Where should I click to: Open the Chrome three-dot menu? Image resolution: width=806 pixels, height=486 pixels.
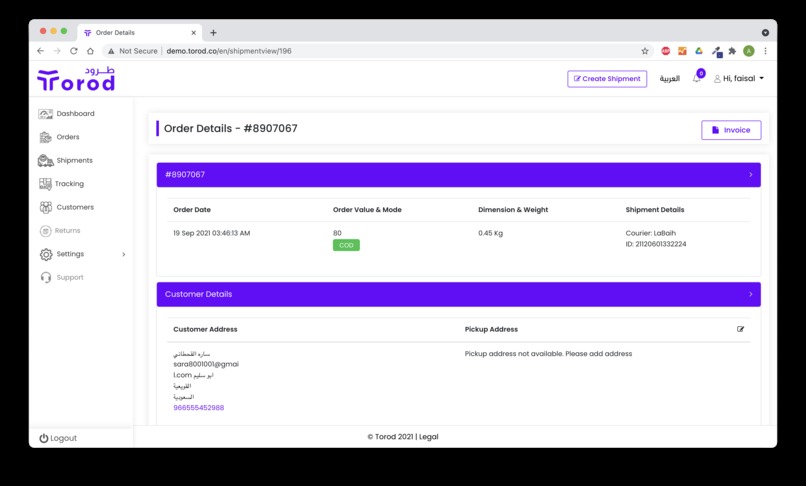(x=765, y=51)
